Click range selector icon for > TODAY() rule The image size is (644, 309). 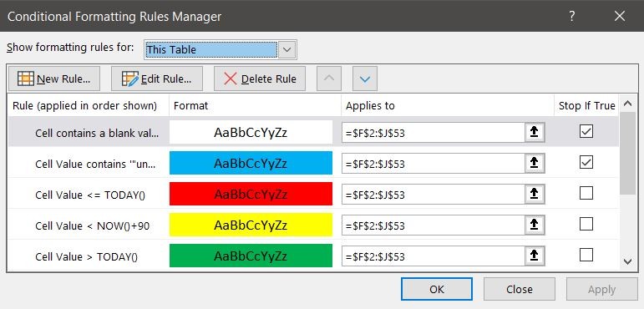click(535, 256)
